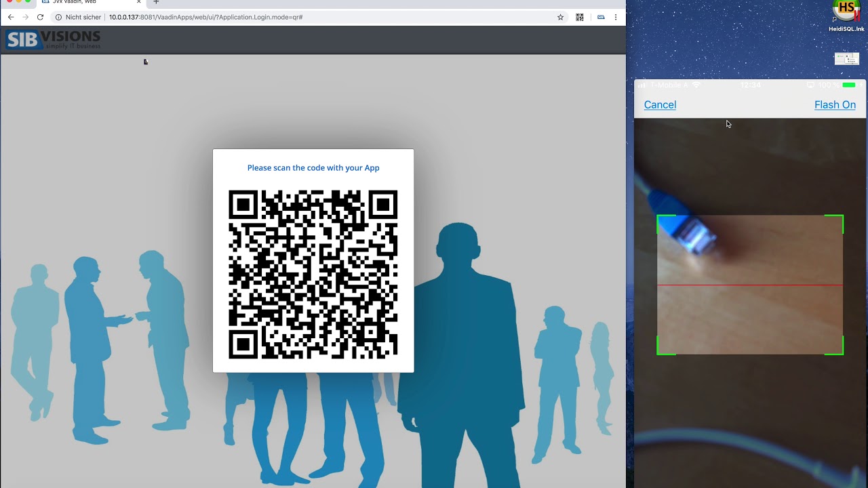This screenshot has width=868, height=488.
Task: Click the login QR code image
Action: click(313, 274)
